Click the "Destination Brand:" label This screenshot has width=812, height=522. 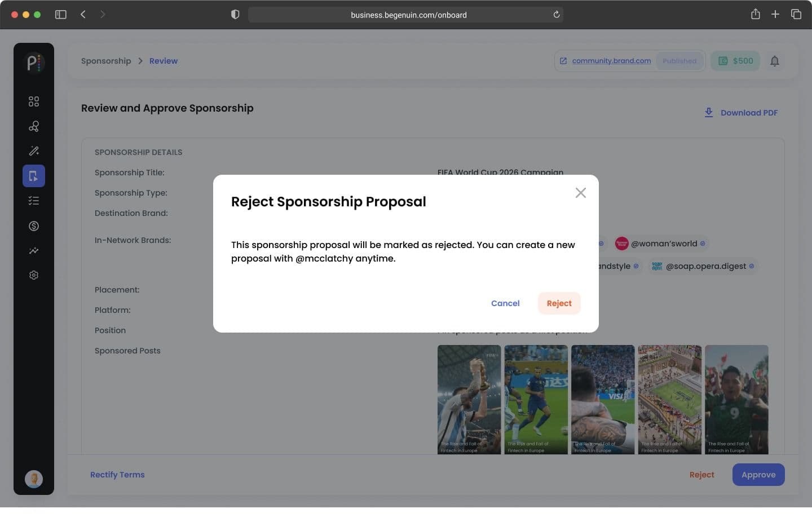click(131, 213)
